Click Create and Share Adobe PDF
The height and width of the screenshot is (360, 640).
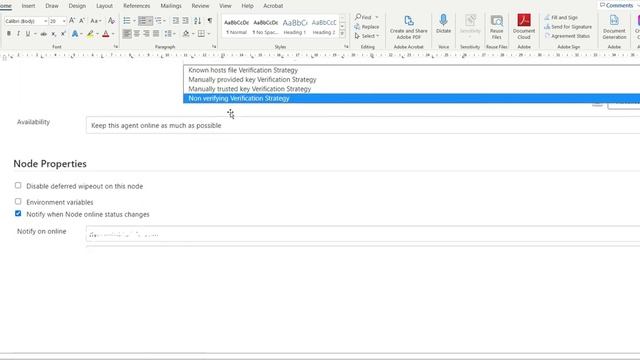409,27
